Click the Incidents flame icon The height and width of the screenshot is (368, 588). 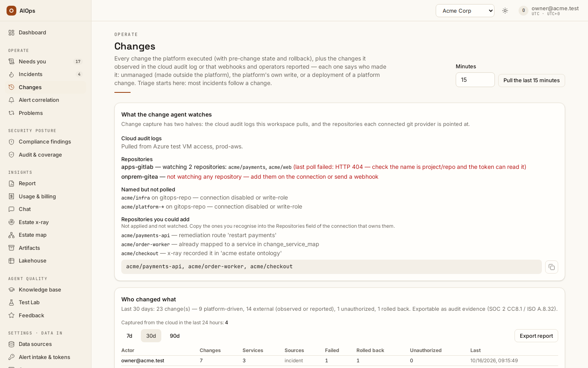(x=11, y=74)
